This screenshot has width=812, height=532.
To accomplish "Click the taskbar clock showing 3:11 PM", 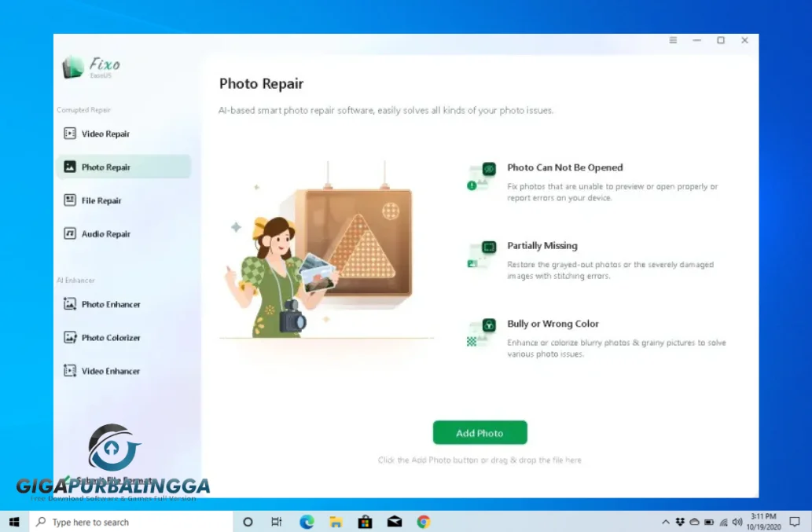I will (x=763, y=522).
